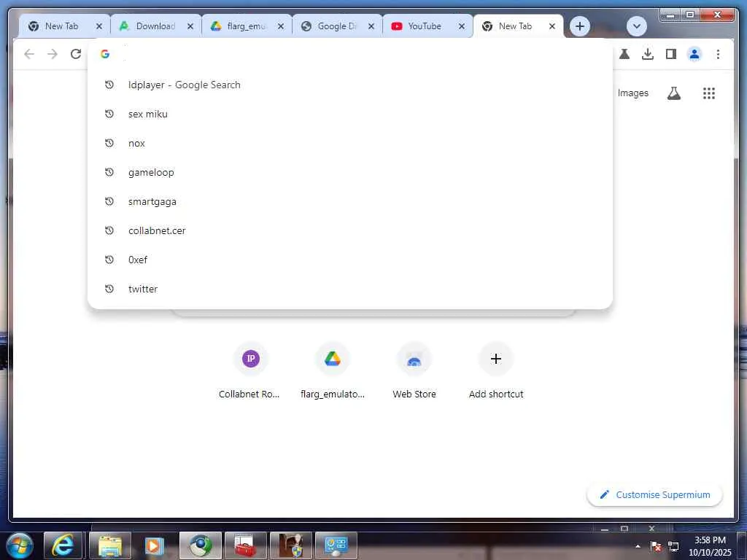Image resolution: width=747 pixels, height=560 pixels.
Task: Open the three-dot browser menu
Action: [x=718, y=54]
